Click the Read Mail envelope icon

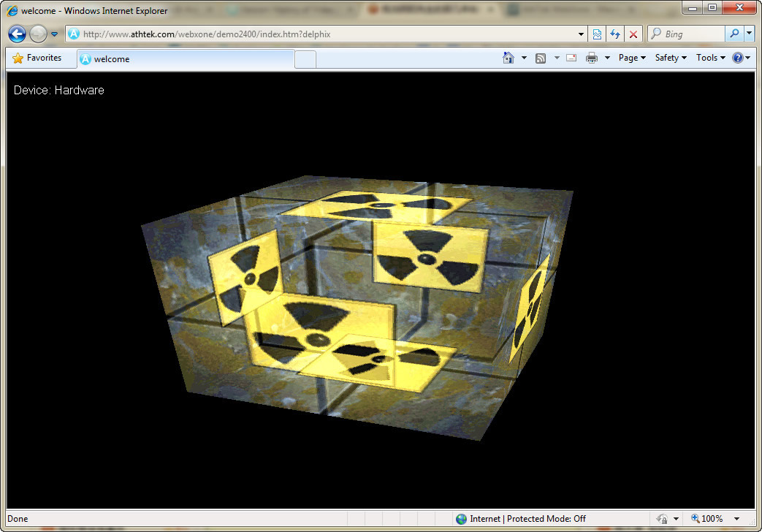coord(571,58)
